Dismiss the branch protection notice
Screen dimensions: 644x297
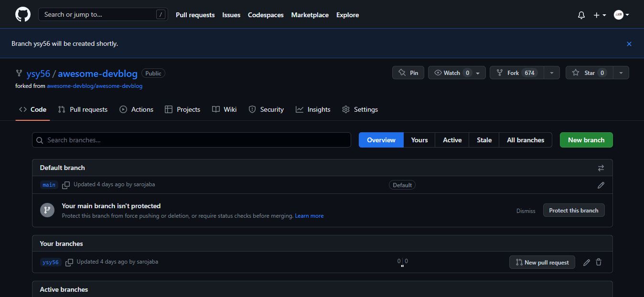[x=526, y=211]
